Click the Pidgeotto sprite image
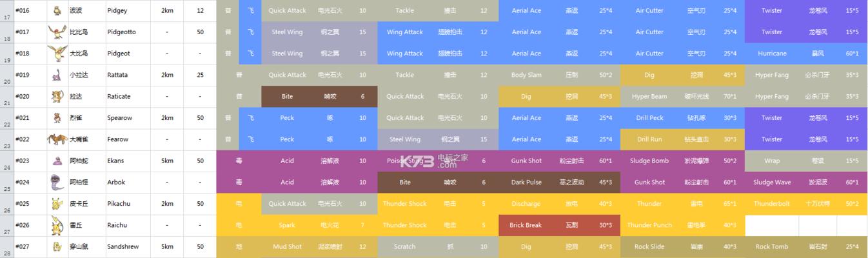This screenshot has height=258, width=868. (57, 32)
